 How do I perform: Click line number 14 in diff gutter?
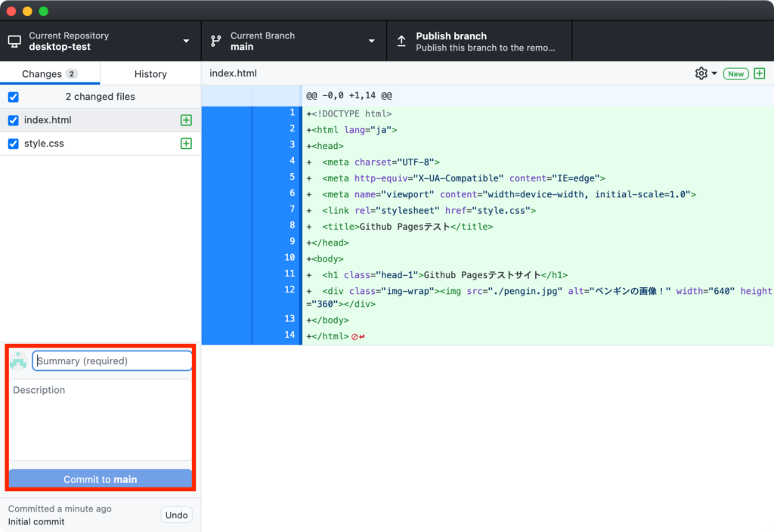[289, 335]
